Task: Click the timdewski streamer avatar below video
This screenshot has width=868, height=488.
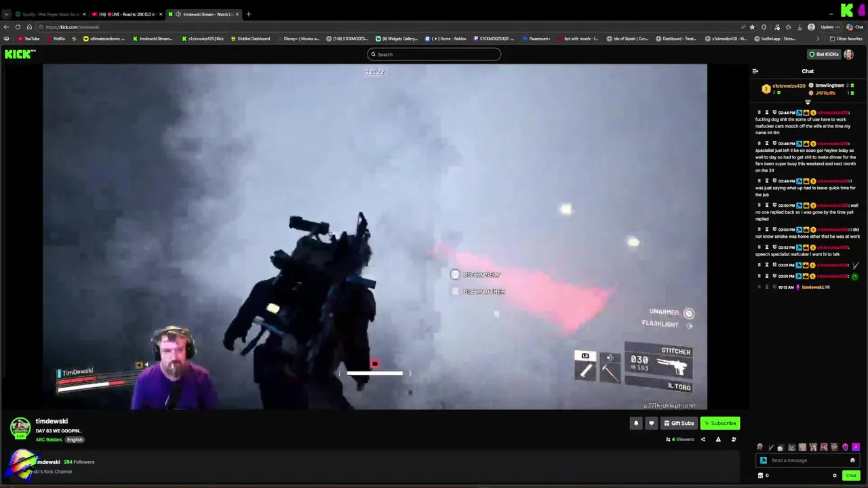Action: tap(20, 428)
